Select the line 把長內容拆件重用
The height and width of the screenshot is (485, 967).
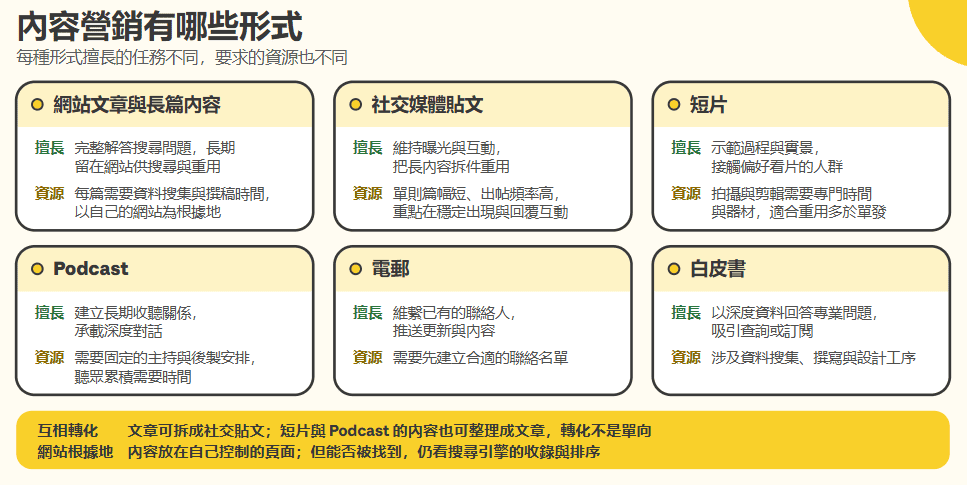tap(451, 167)
